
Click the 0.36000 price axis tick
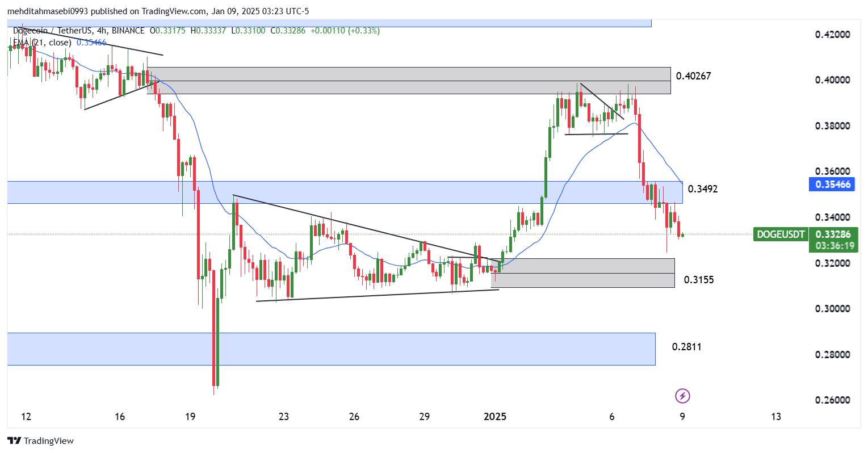833,171
